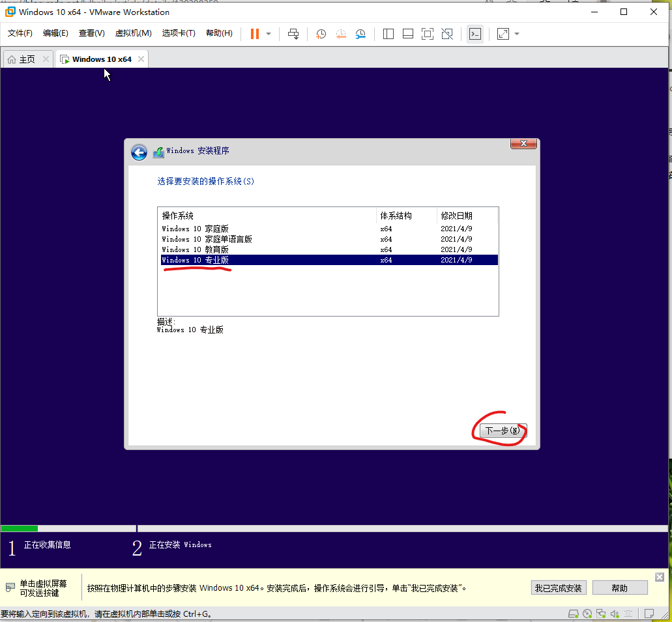Click the 下一步(N) button
The height and width of the screenshot is (622, 672).
pos(503,431)
